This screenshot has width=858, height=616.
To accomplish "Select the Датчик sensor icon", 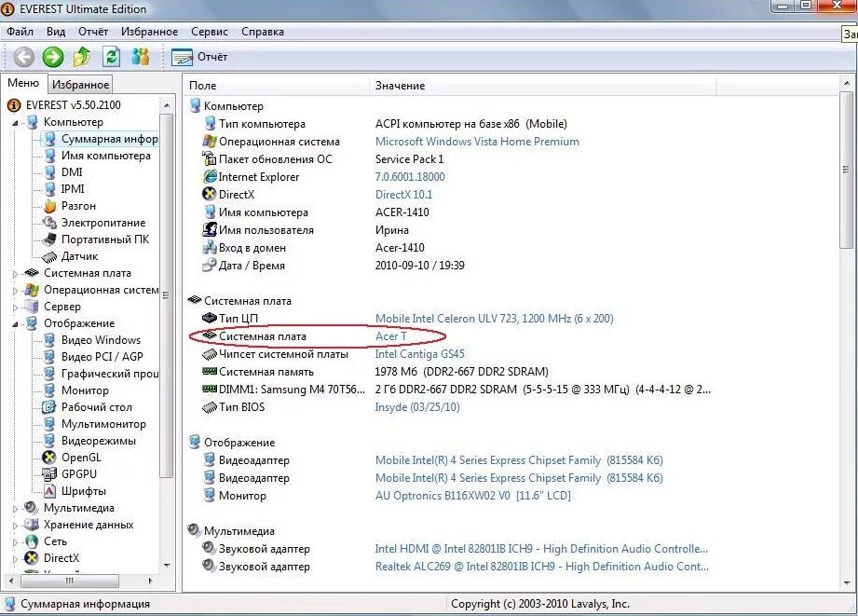I will pyautogui.click(x=49, y=256).
